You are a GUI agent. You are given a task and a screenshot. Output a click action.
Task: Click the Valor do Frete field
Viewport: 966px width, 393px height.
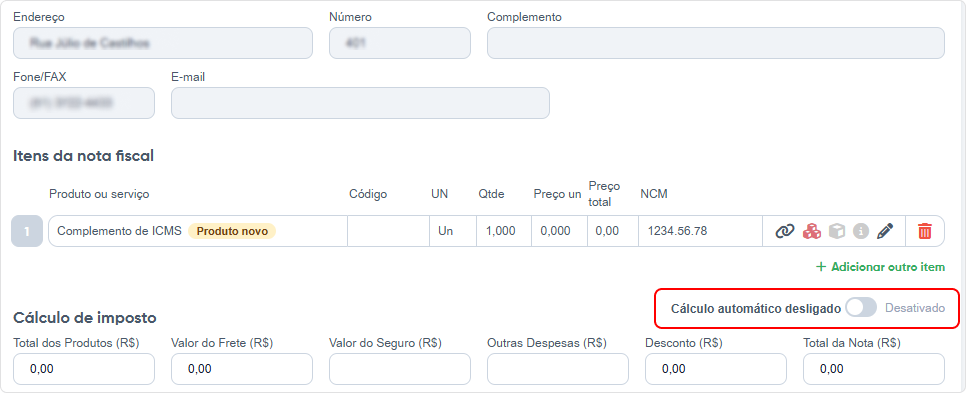pos(242,369)
